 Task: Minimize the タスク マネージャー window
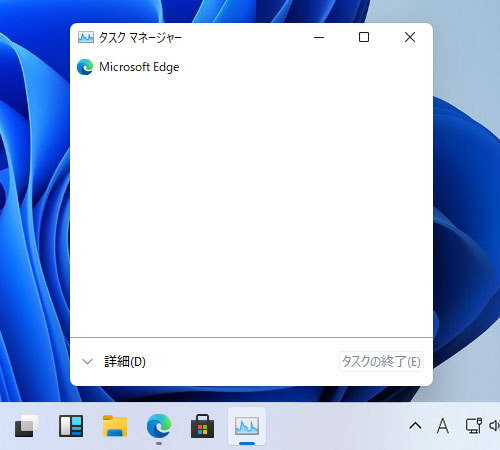tap(319, 37)
